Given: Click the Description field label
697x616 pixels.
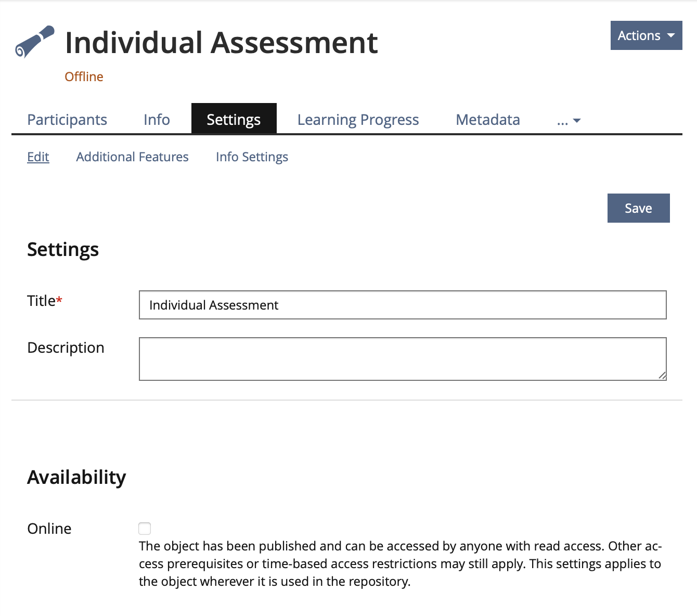Looking at the screenshot, I should [x=66, y=348].
